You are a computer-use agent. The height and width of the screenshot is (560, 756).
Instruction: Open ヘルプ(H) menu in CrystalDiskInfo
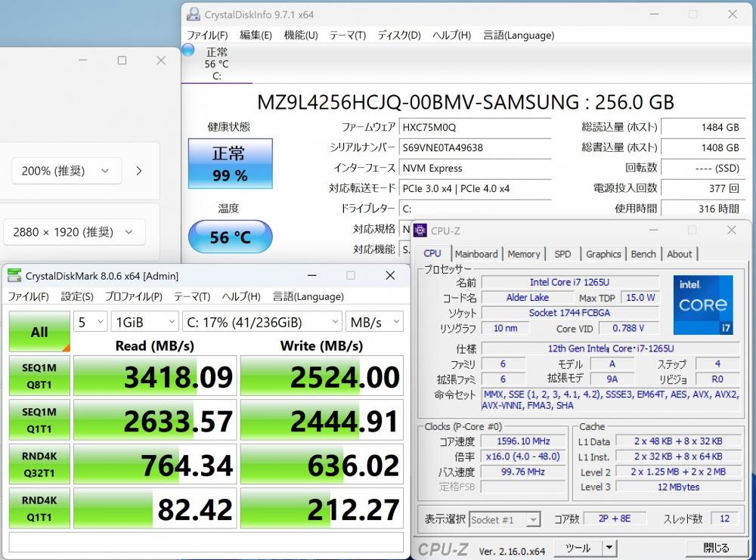coord(452,36)
